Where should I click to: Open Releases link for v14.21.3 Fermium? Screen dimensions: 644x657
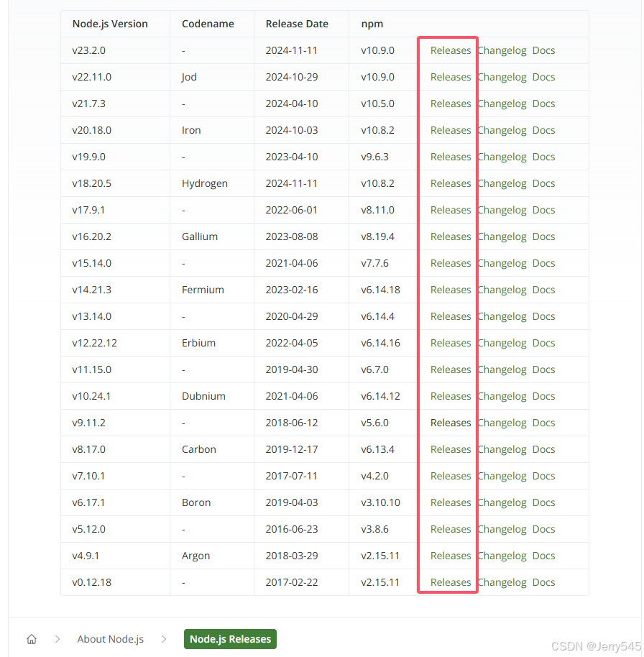point(451,290)
